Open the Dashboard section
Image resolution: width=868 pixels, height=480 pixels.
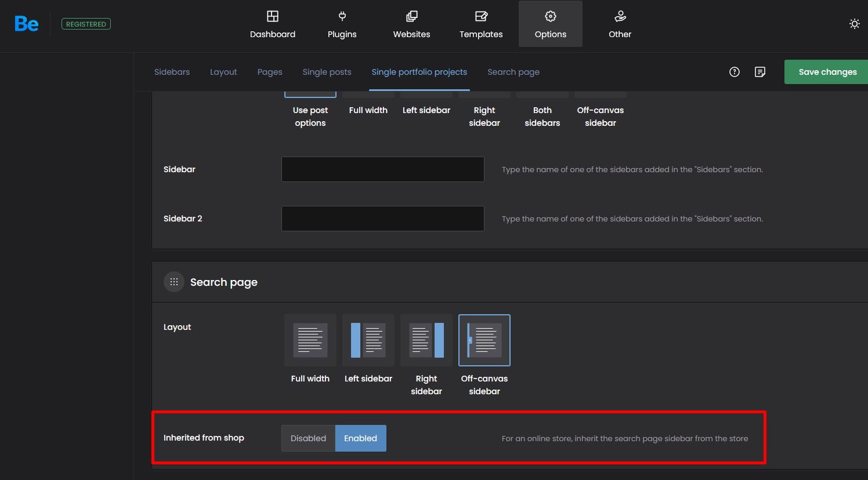coord(273,24)
